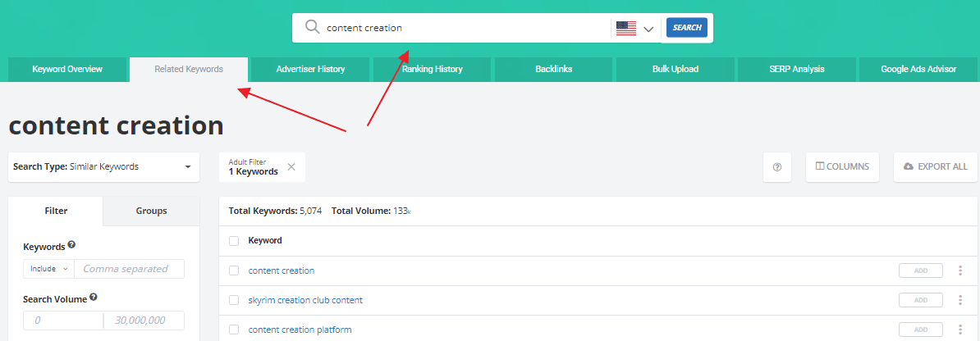Screen dimensions: 980x341
Task: Click the blue SEARCH button
Action: pyautogui.click(x=687, y=28)
